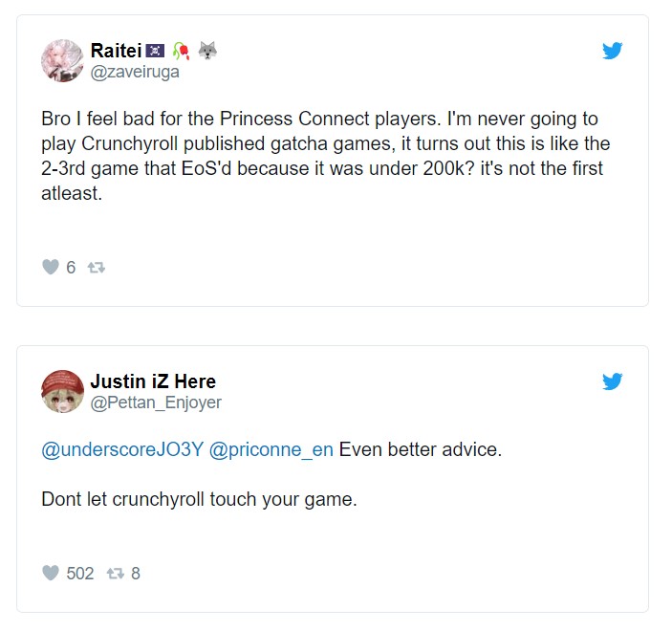
Task: Open the Justin iZ Here display name
Action: (153, 381)
